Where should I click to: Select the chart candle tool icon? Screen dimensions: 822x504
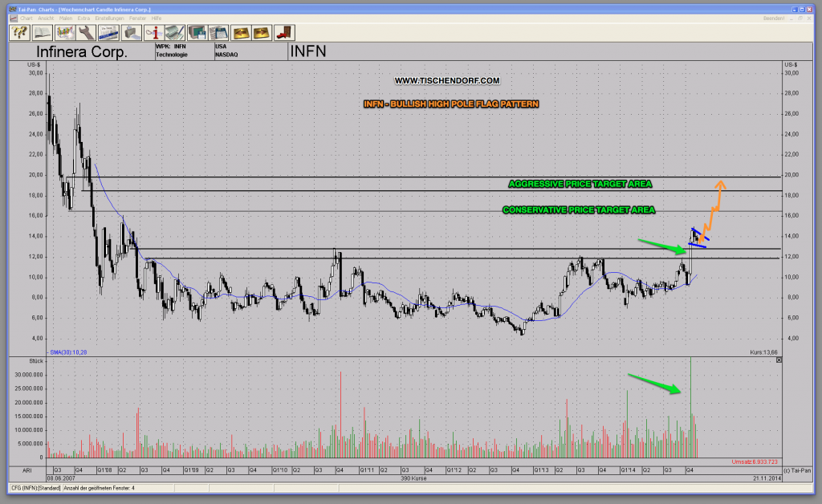67,32
